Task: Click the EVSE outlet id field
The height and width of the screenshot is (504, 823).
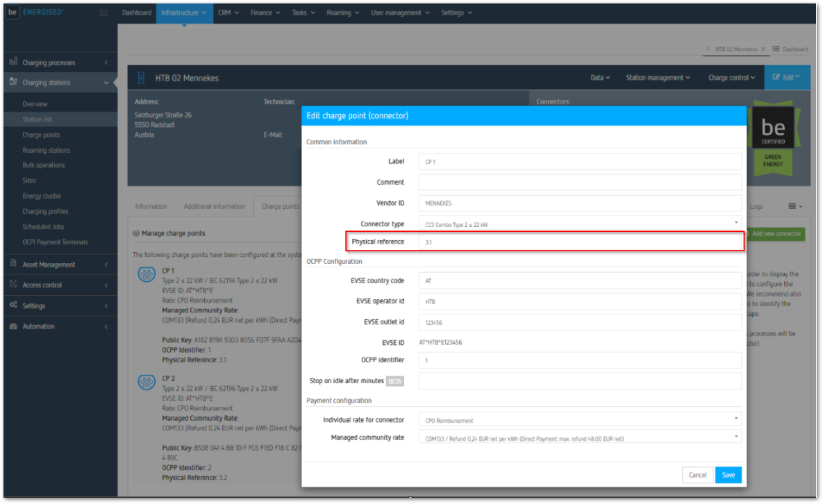Action: [579, 322]
